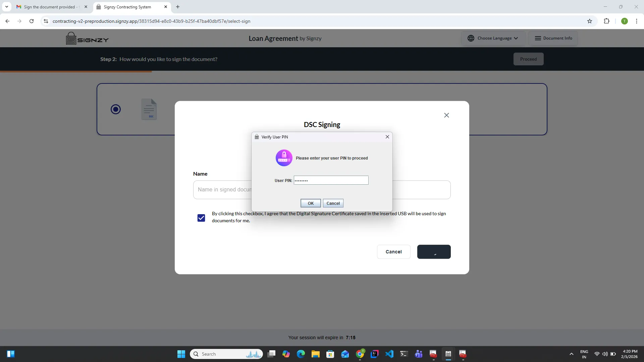Select the Signzy Contracting System tab

(127, 7)
